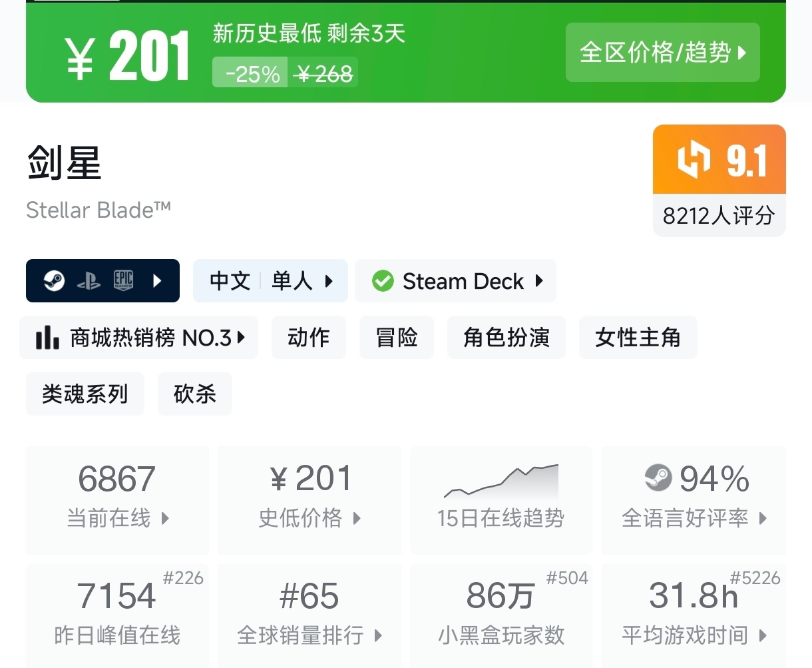Open 全球销量排行 #65 ranking
Image resolution: width=812 pixels, height=668 pixels.
[x=309, y=615]
